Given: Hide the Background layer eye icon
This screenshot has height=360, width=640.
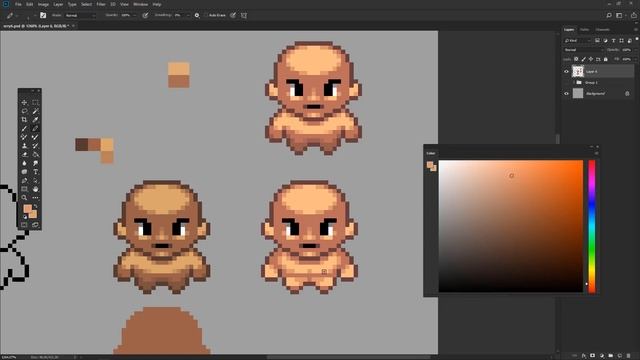Looking at the screenshot, I should click(566, 93).
